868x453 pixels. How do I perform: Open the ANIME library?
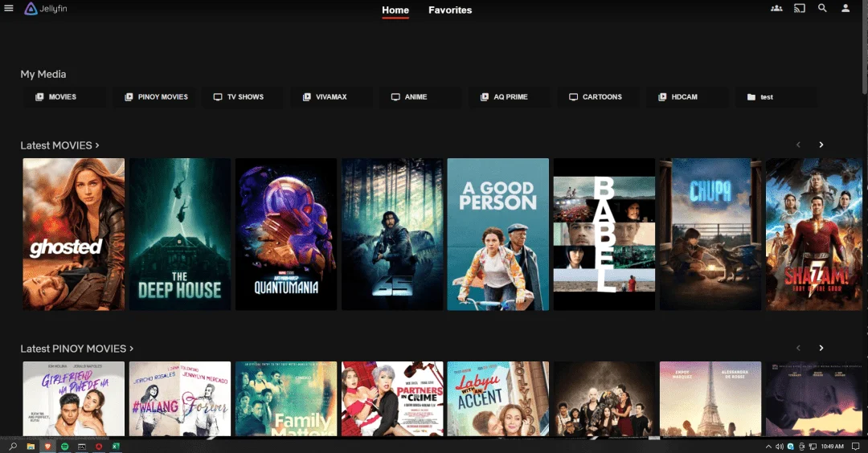click(420, 97)
